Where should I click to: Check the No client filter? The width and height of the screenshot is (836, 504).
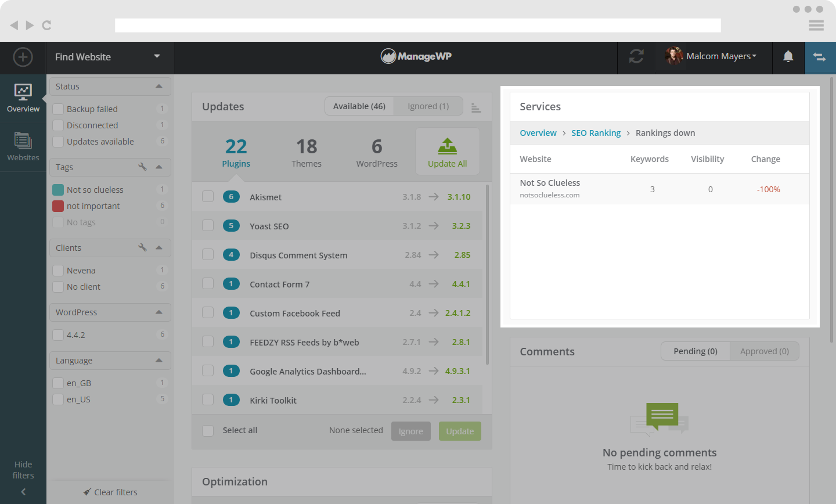[x=58, y=287]
